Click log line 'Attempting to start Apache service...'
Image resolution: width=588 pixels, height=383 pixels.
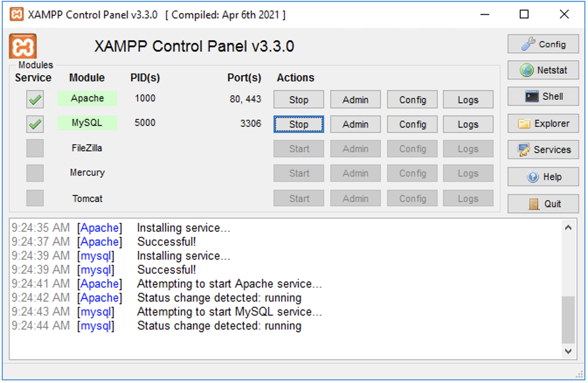pos(230,284)
